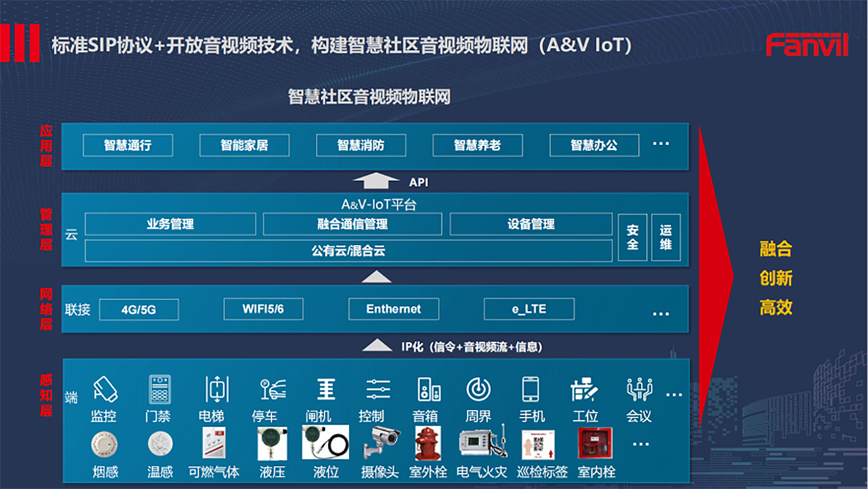Select the 公有云/混合云 bar
Screen dimensions: 868x489
coord(348,251)
